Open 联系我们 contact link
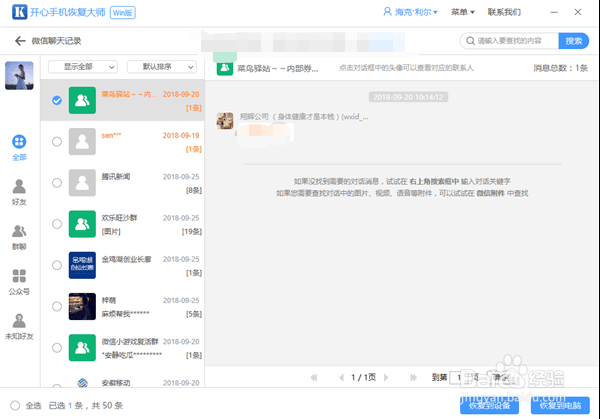Image resolution: width=600 pixels, height=419 pixels. [x=504, y=12]
